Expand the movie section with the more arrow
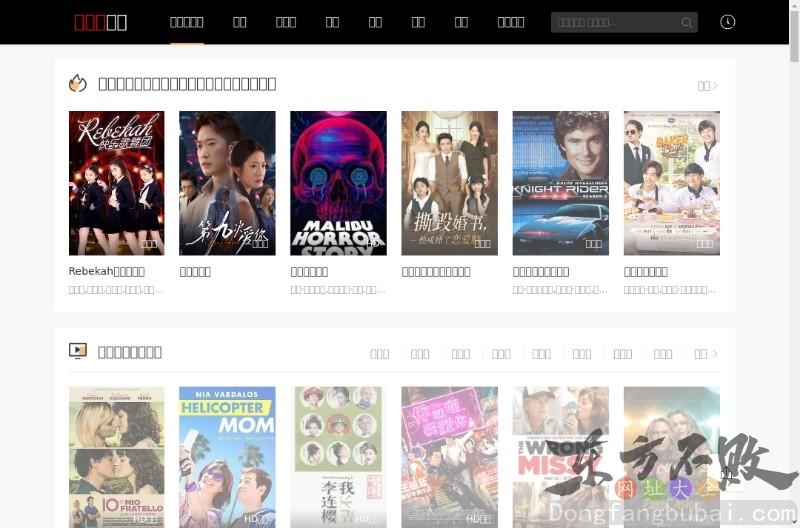 pyautogui.click(x=706, y=353)
